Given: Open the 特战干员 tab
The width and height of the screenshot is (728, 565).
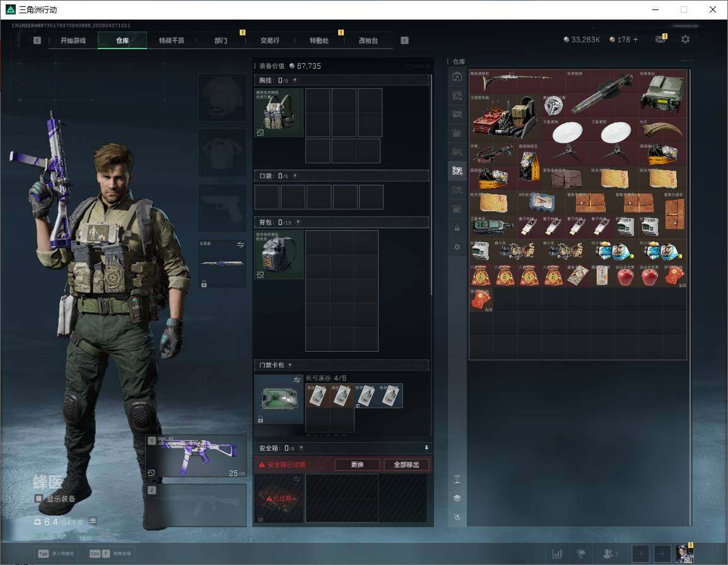Looking at the screenshot, I should [x=172, y=40].
